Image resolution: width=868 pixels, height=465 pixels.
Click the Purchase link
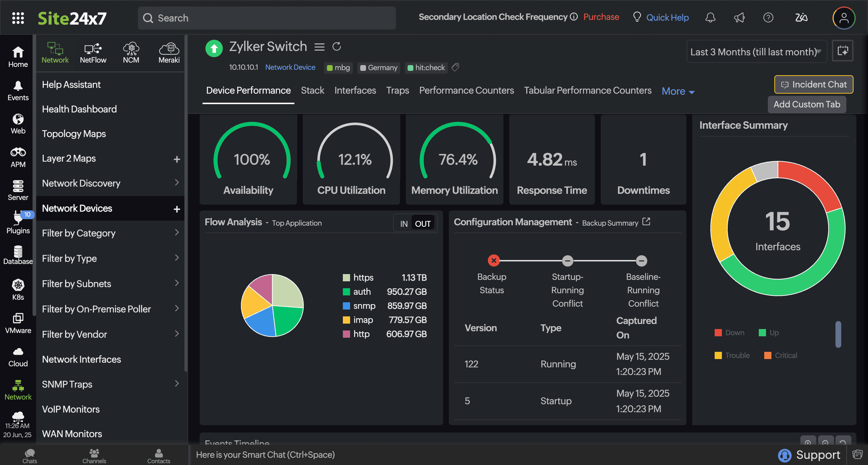[x=601, y=17]
